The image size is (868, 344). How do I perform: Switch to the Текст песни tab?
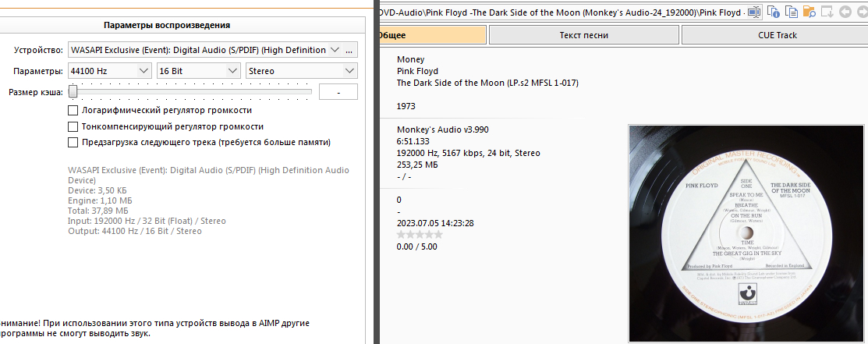pos(583,35)
